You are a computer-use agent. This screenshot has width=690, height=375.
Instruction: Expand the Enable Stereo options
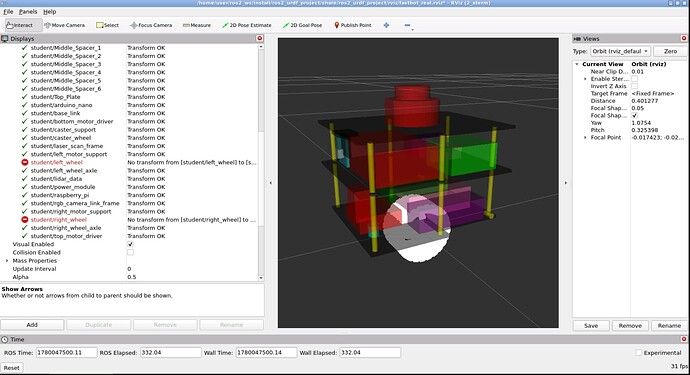coord(585,79)
